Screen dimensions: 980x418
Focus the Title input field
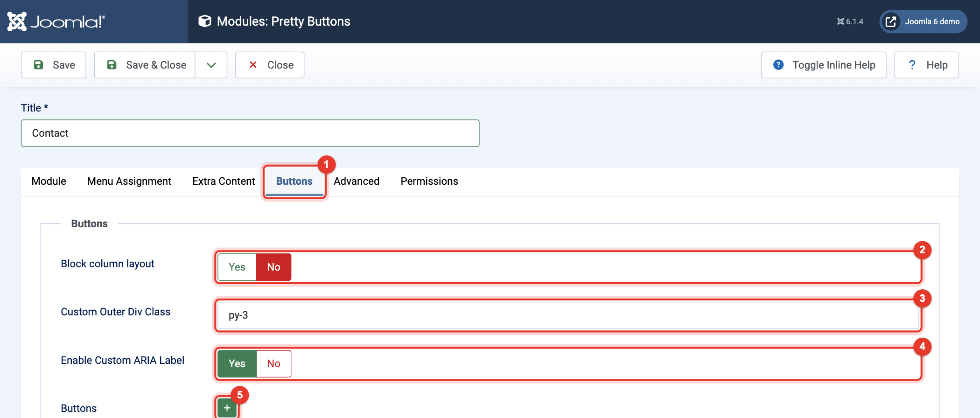pyautogui.click(x=250, y=133)
